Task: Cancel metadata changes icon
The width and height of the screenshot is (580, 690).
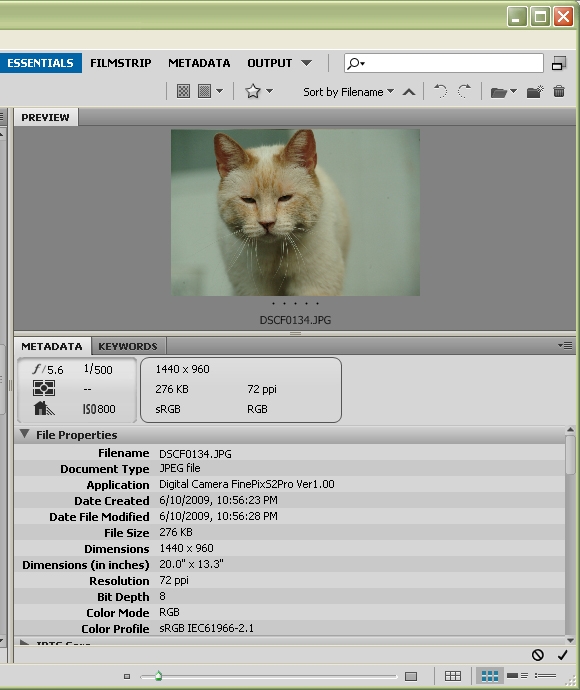Action: click(537, 655)
